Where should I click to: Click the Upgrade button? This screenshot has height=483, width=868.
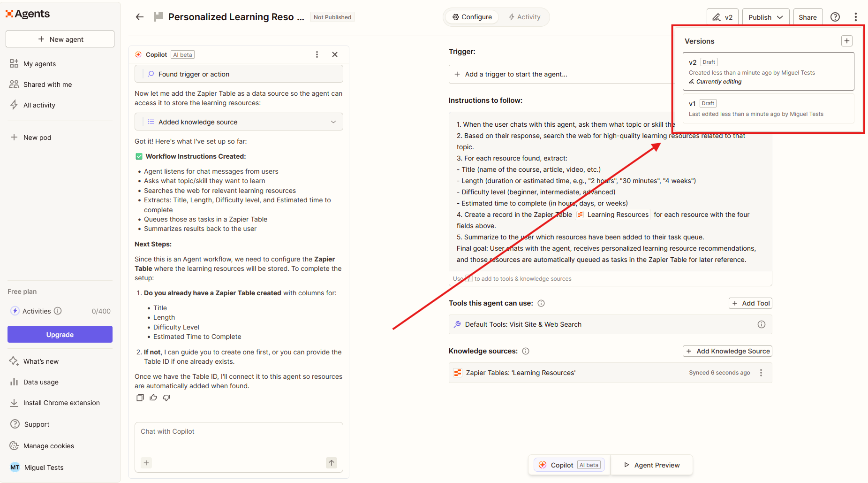point(60,334)
